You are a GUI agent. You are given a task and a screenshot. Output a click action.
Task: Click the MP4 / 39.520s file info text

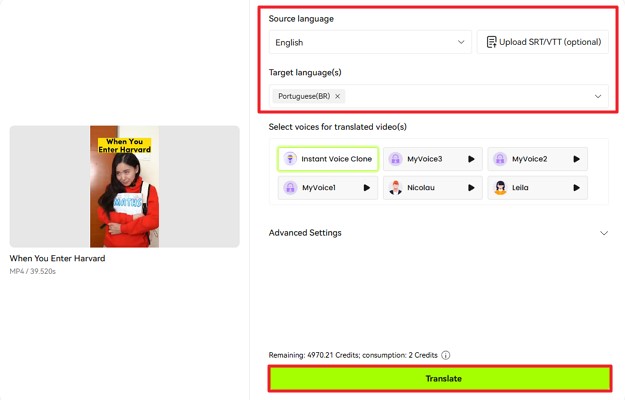[33, 271]
